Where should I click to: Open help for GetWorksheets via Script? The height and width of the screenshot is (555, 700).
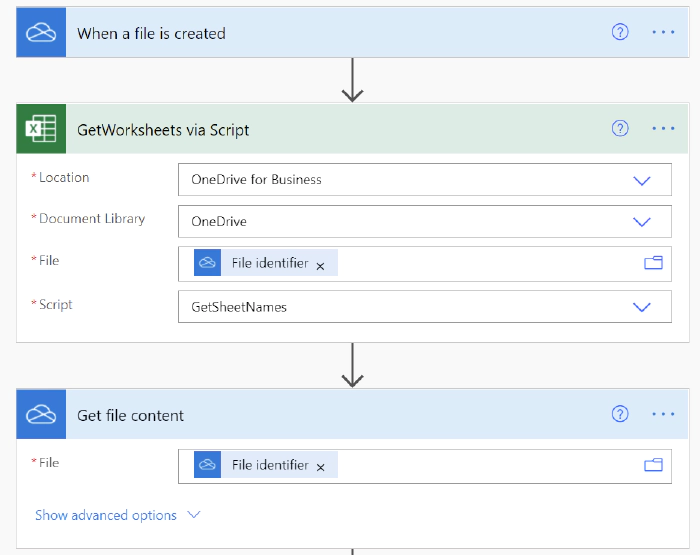pos(620,128)
